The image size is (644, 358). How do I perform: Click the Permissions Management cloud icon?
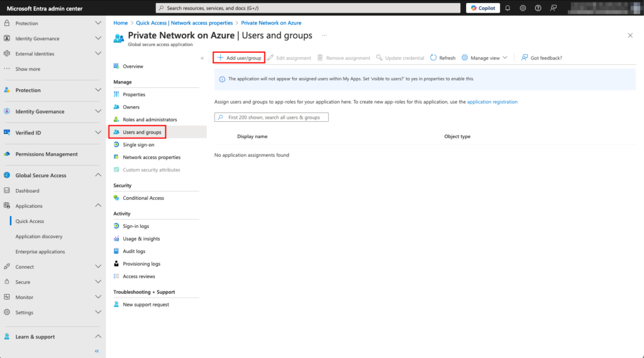6,154
